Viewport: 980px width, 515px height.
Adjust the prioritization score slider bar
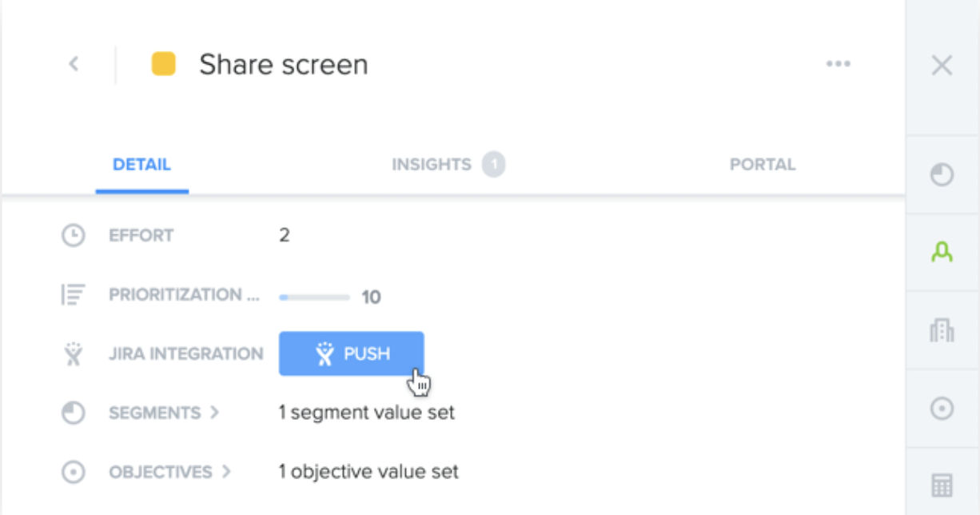314,297
